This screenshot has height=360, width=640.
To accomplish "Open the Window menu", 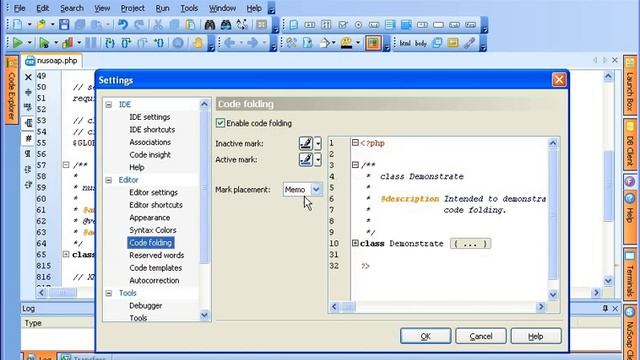I will [x=222, y=8].
